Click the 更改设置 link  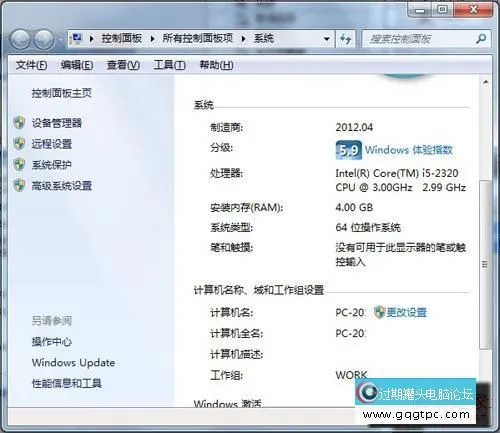tap(407, 312)
